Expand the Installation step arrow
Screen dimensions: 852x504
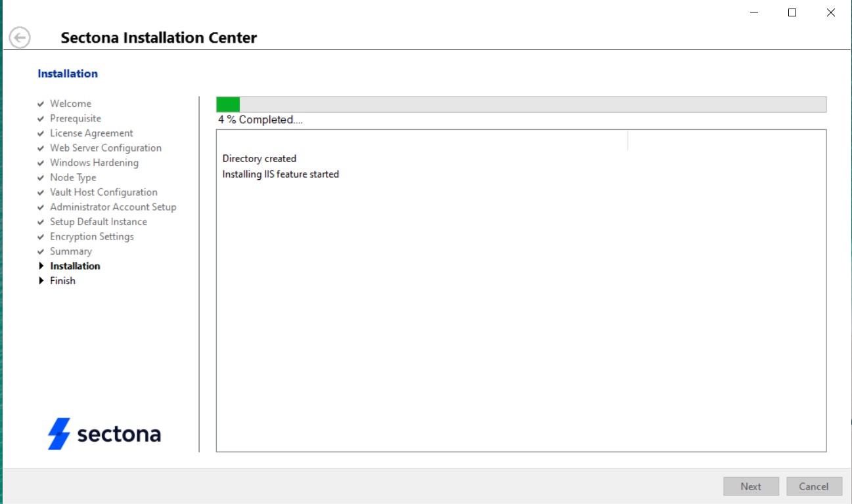[41, 266]
